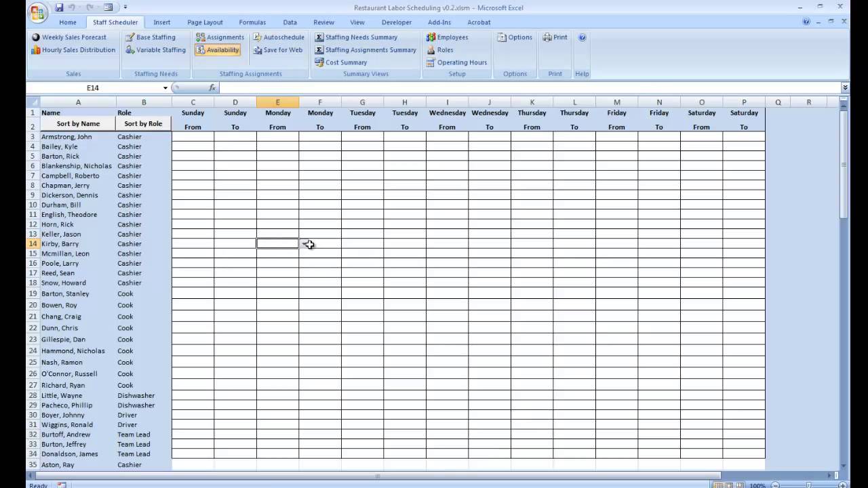This screenshot has width=868, height=488.
Task: Open the Employees setup list
Action: coord(448,37)
